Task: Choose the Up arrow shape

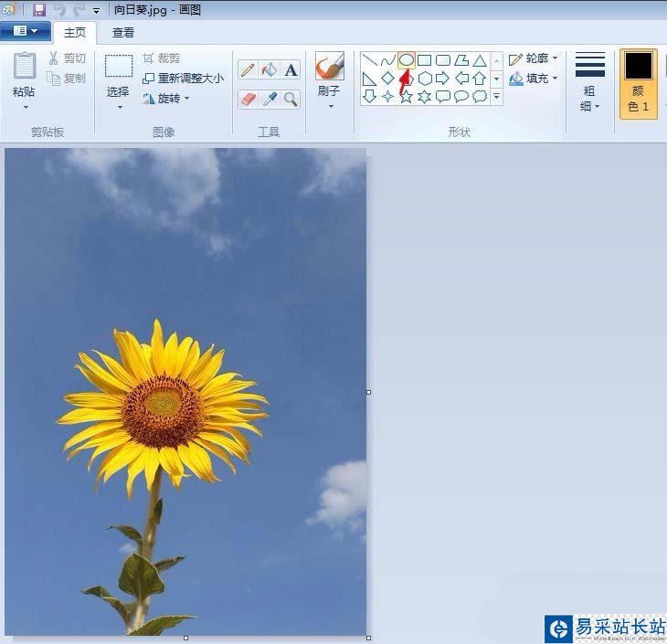Action: (480, 79)
